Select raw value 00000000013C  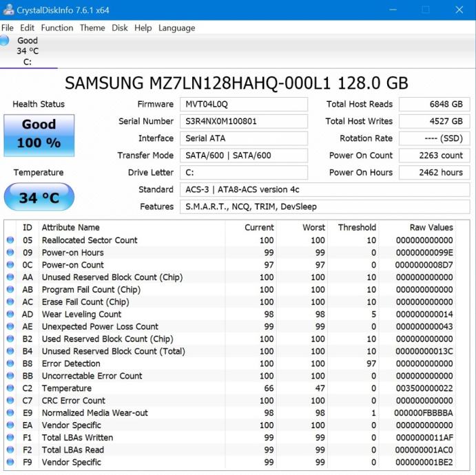[424, 351]
